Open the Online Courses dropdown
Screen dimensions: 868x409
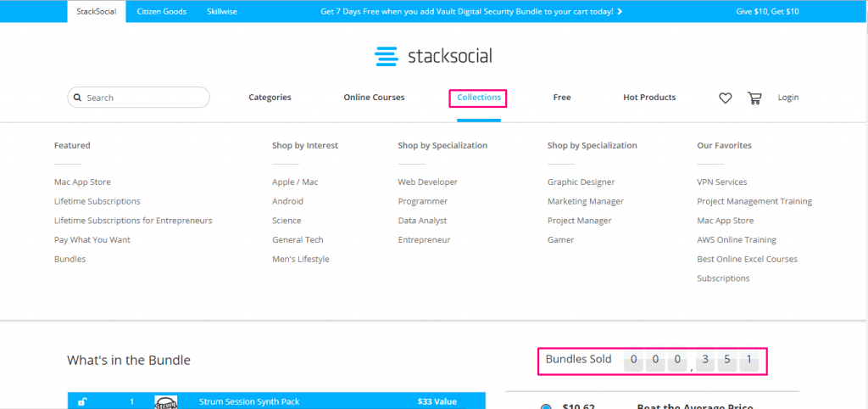(374, 98)
